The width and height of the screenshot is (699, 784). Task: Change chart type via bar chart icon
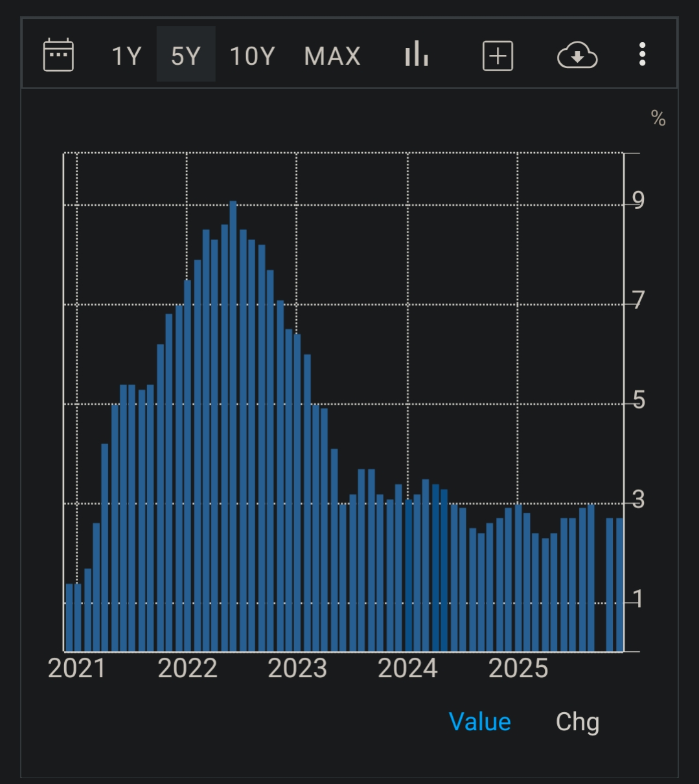click(417, 55)
